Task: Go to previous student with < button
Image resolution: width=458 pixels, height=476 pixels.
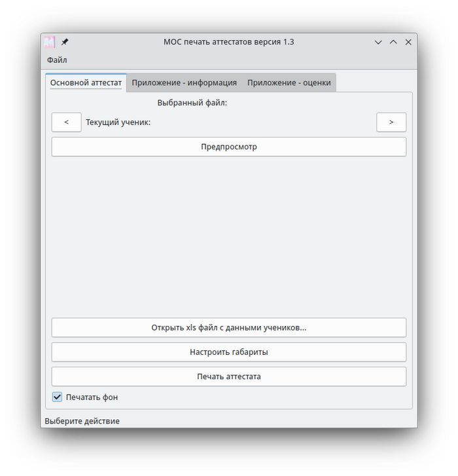Action: coord(67,122)
